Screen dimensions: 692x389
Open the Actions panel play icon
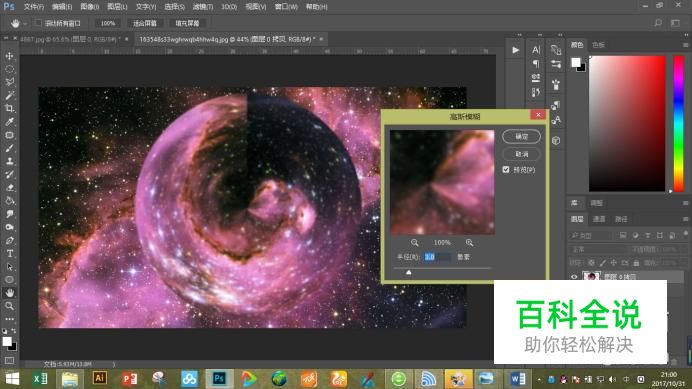[515, 50]
